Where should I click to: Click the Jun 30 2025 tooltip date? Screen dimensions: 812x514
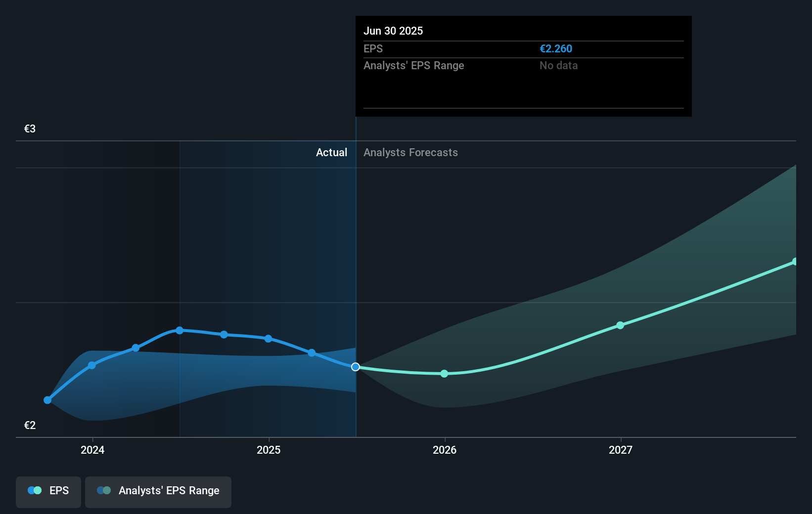[393, 31]
